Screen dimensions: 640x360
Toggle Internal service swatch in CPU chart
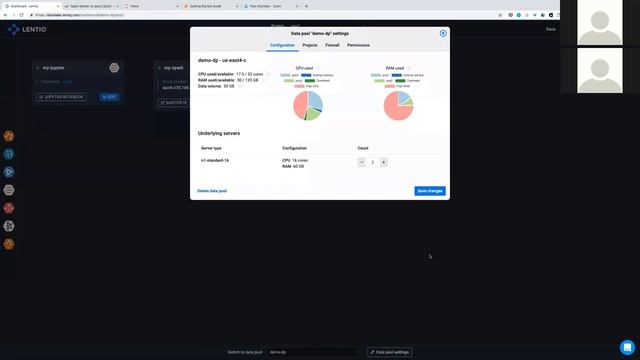[x=306, y=75]
